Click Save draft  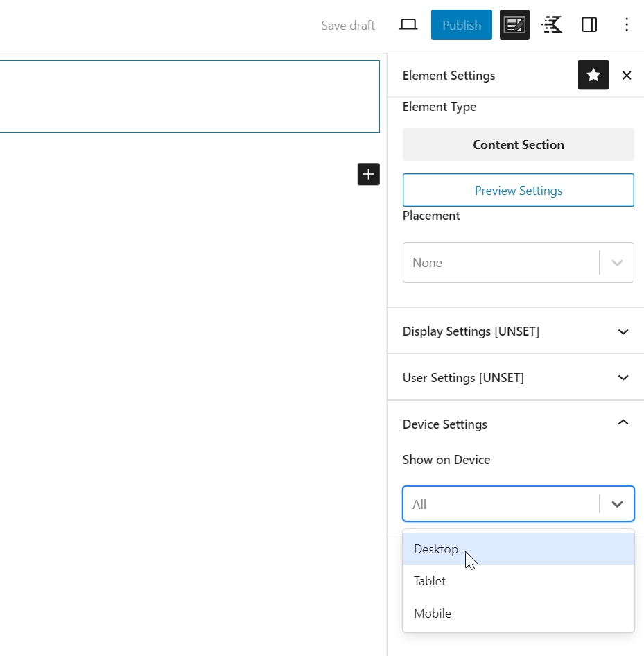348,26
